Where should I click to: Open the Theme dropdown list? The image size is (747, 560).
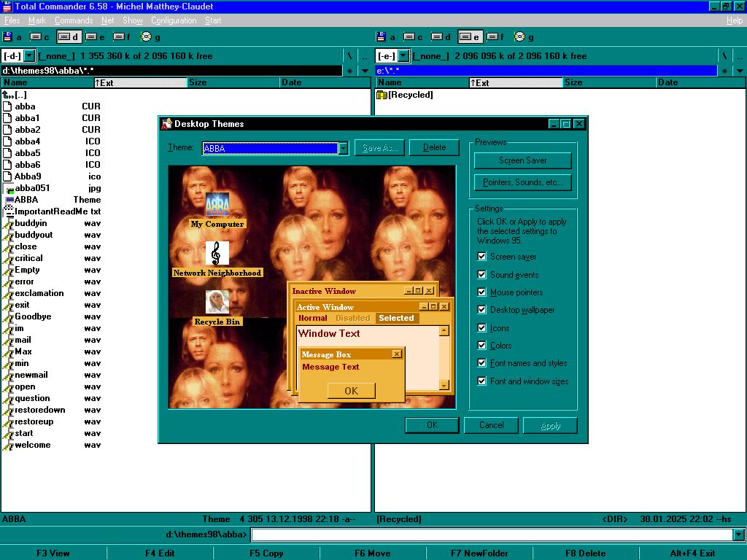343,148
